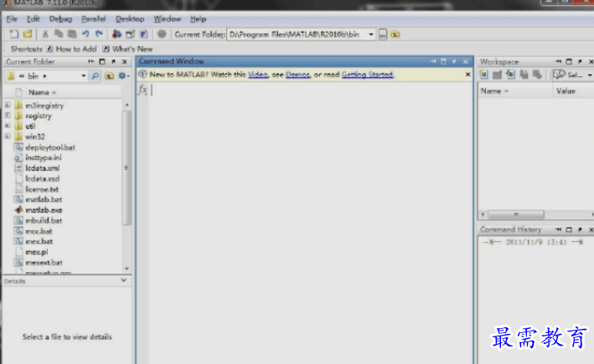Image resolution: width=594 pixels, height=364 pixels.
Task: Dismiss the New to MATLAB info bar
Action: point(467,74)
